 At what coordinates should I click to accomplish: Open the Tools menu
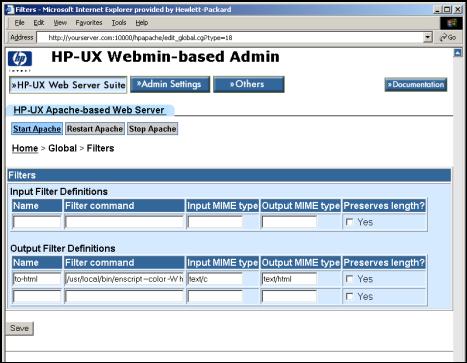point(119,23)
